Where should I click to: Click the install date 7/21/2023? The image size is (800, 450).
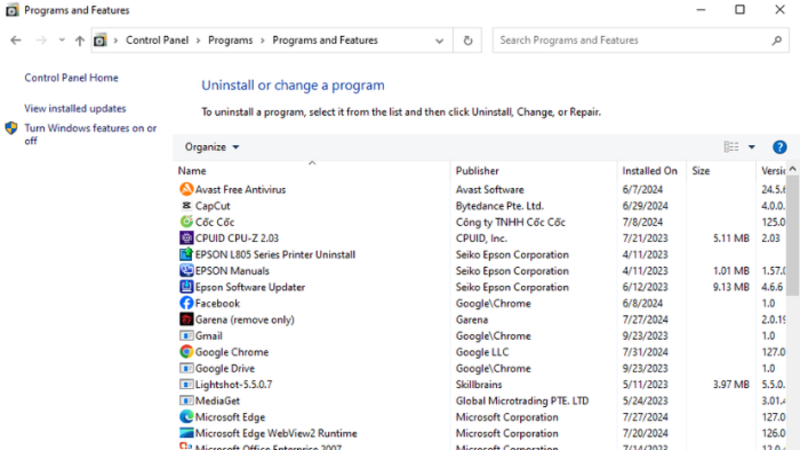(645, 238)
